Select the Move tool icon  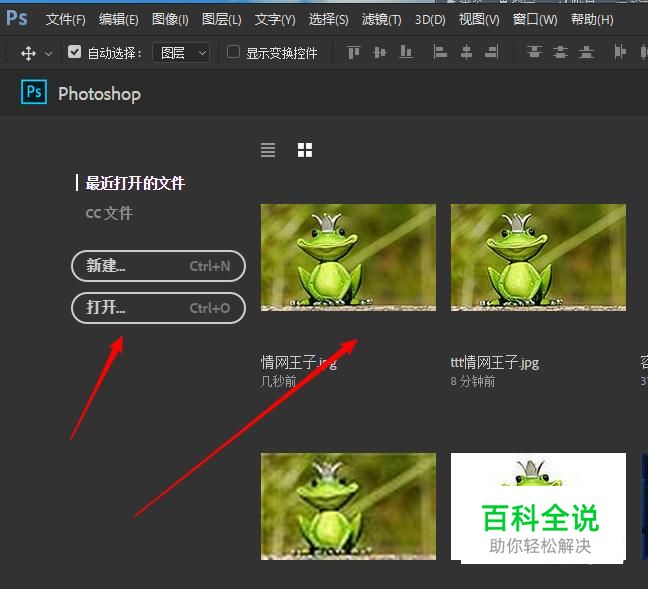click(28, 53)
